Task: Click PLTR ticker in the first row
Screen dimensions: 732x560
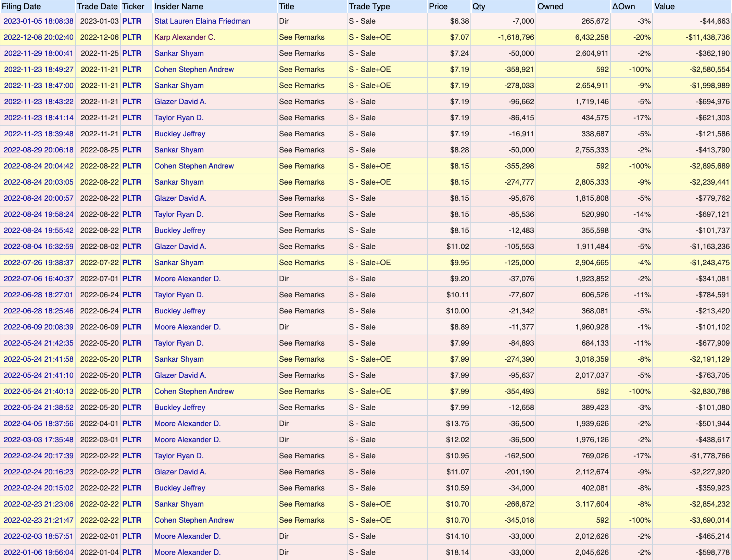Action: 132,21
